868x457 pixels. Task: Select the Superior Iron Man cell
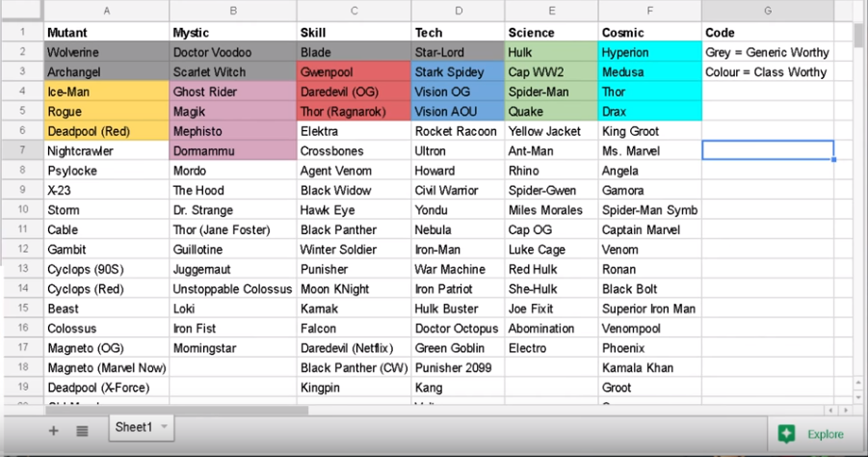coord(650,309)
